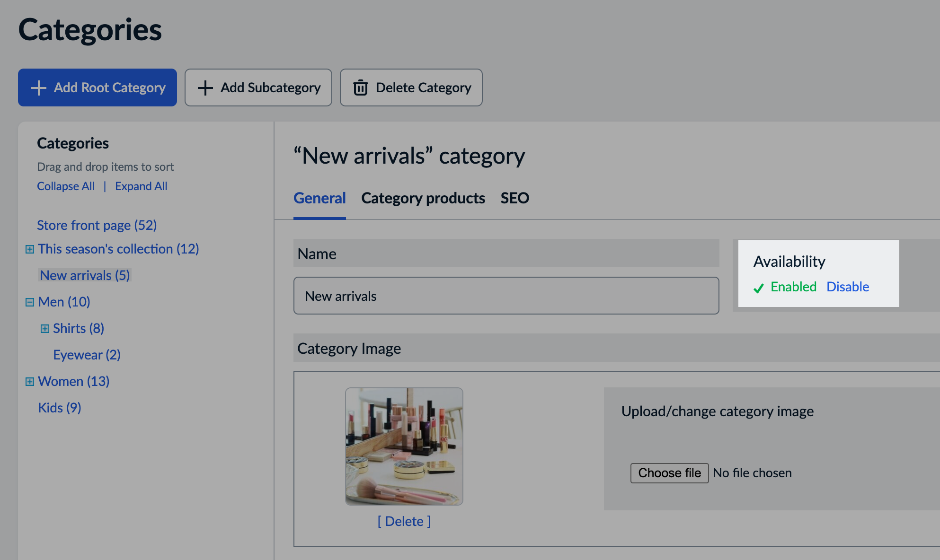Open the SEO tab
The width and height of the screenshot is (940, 560).
[515, 198]
